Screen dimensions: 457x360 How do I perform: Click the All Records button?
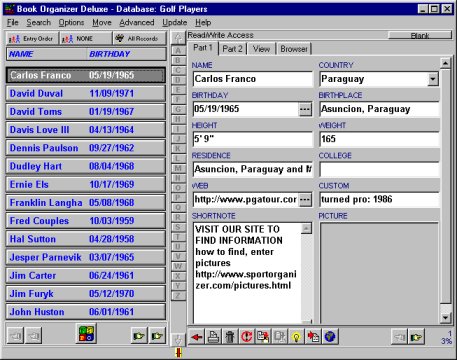point(139,39)
